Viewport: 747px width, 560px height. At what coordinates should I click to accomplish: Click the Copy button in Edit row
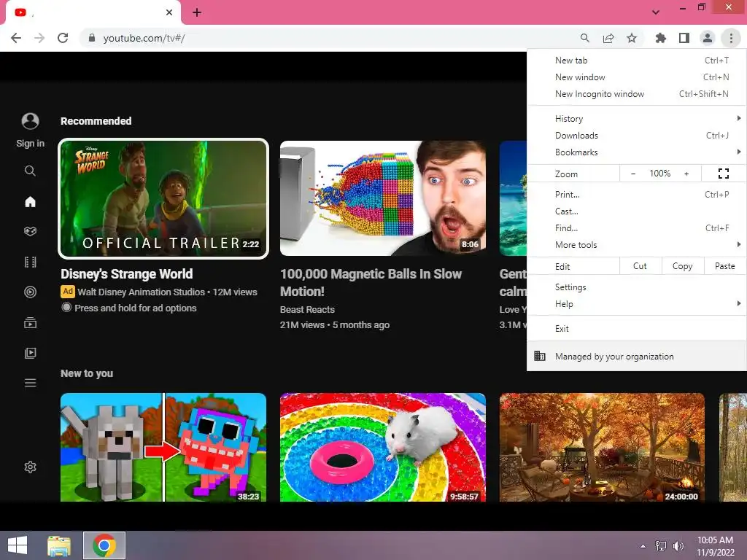[682, 266]
